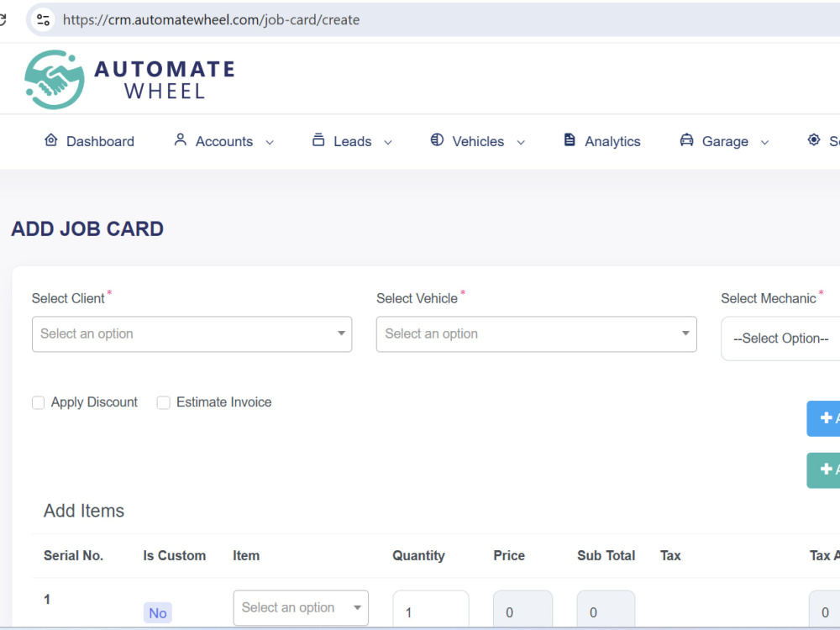Open the Item dropdown in row 1
The height and width of the screenshot is (630, 840).
[x=301, y=608]
